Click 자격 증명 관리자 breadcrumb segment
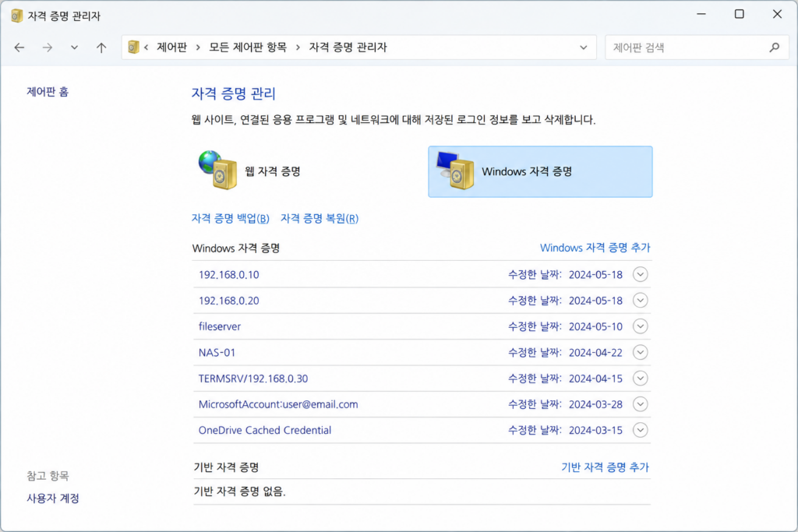The width and height of the screenshot is (798, 532). coord(348,48)
